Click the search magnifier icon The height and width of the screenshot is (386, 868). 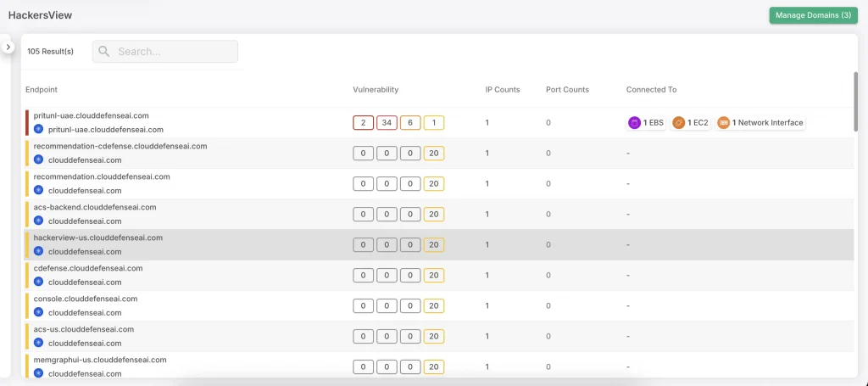coord(104,52)
